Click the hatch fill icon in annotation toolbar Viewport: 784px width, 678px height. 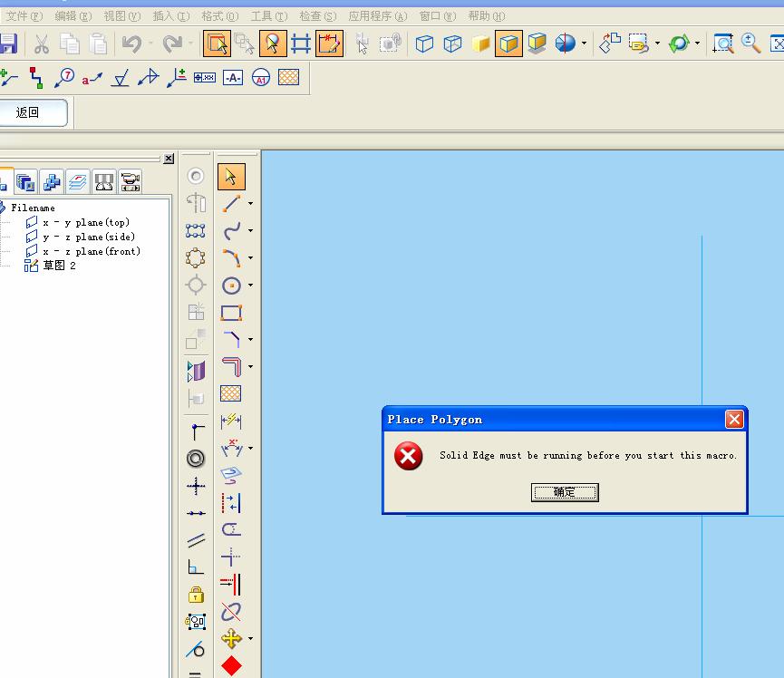[x=288, y=77]
